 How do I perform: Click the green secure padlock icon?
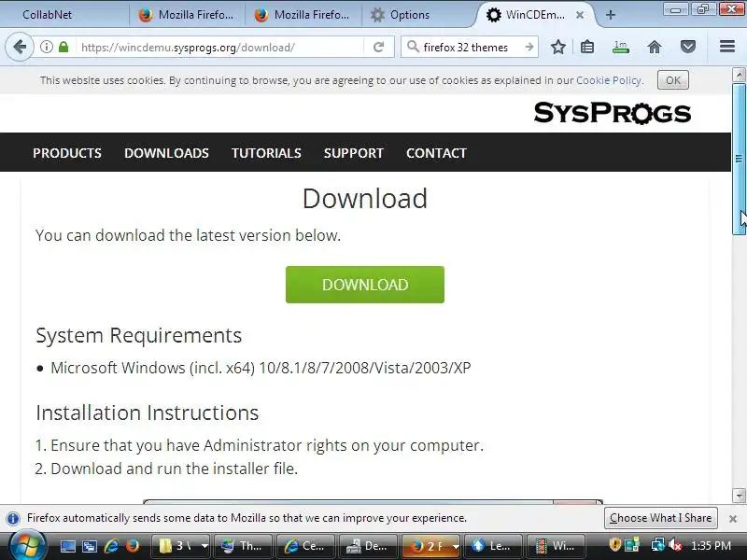pos(63,48)
